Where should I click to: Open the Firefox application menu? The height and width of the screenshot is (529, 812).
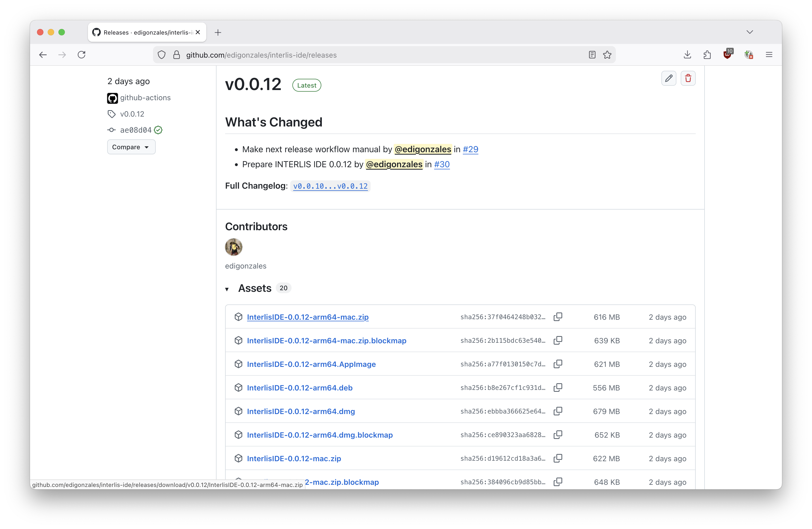[769, 55]
